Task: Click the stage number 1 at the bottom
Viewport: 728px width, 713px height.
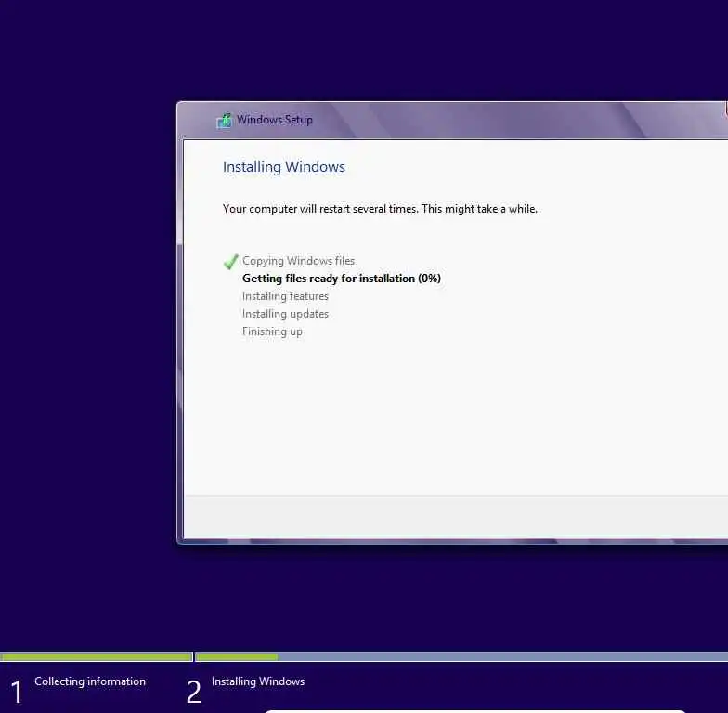Action: [17, 692]
